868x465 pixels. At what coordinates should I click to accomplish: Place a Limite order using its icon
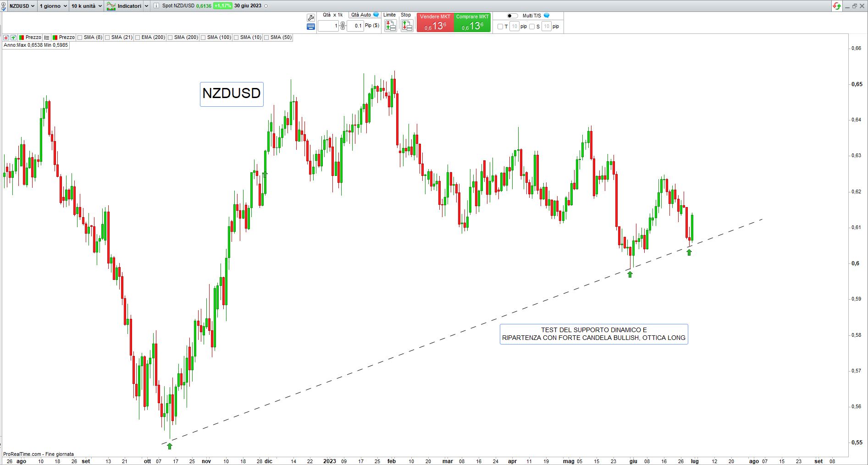[x=390, y=26]
